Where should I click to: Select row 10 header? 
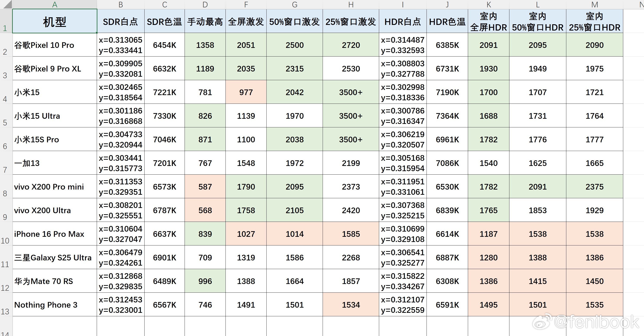(6, 234)
